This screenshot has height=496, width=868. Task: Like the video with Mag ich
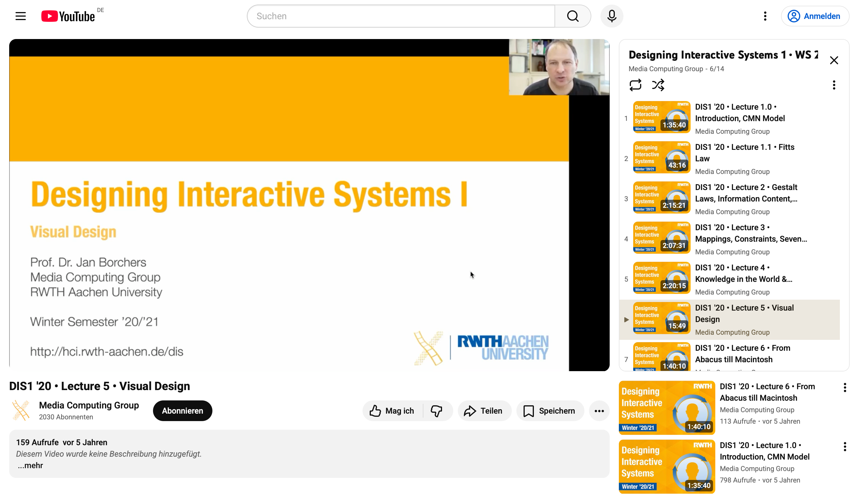tap(392, 411)
